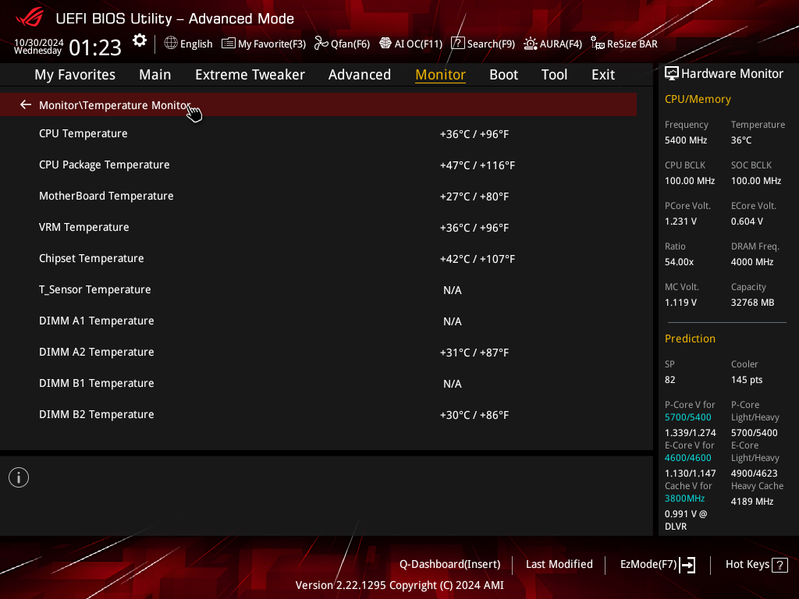The image size is (799, 599).
Task: Switch to the Advanced tab
Action: (x=359, y=75)
